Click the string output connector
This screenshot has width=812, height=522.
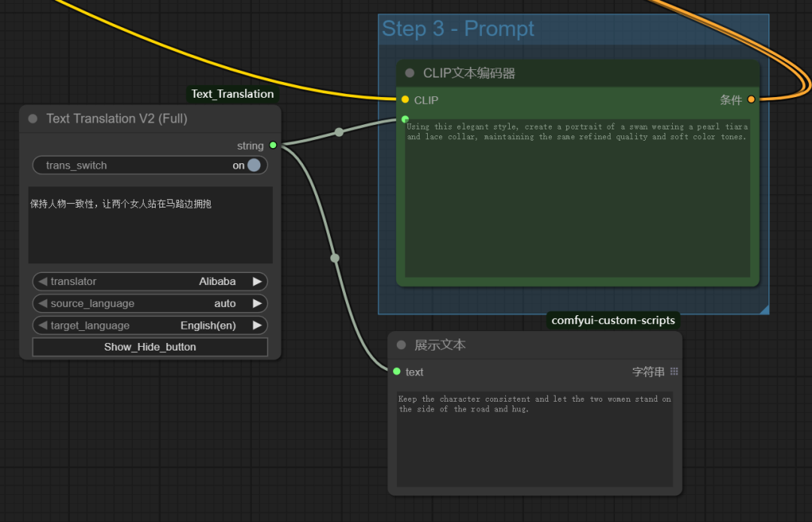click(273, 145)
